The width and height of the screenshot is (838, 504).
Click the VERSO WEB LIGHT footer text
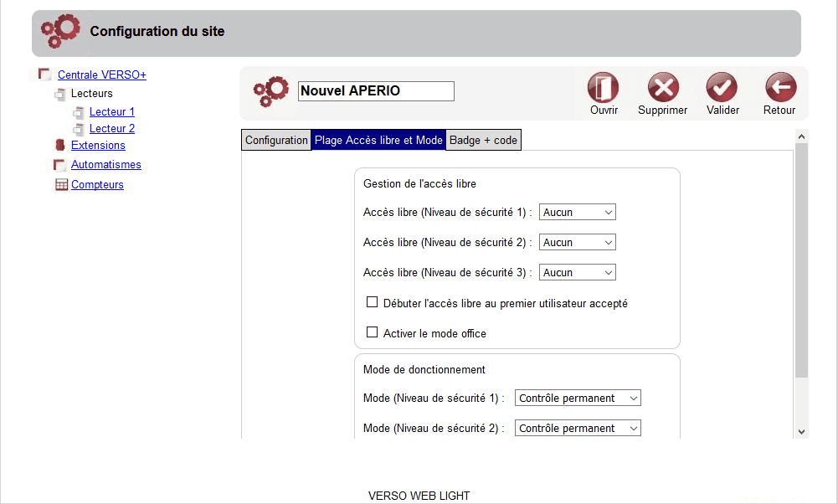click(x=419, y=496)
